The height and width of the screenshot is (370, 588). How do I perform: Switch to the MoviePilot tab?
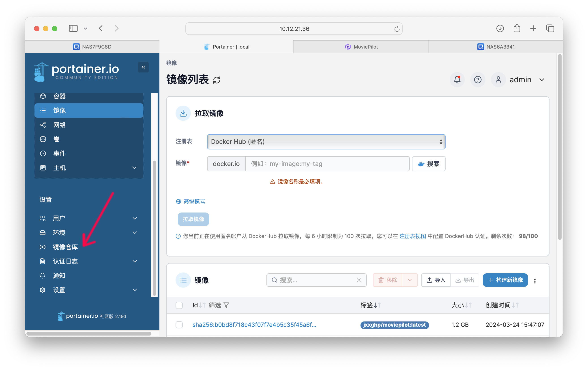coord(361,47)
